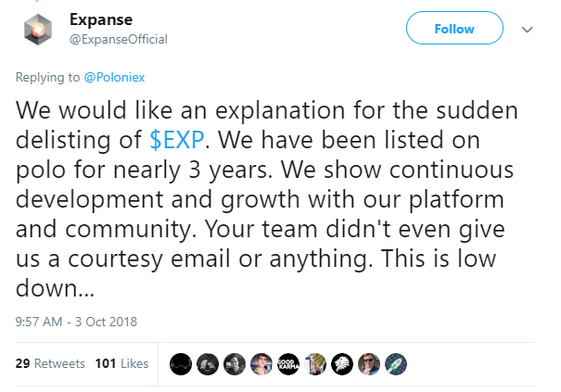Click the Good Karma liker avatar
The image size is (561, 392).
[x=288, y=364]
